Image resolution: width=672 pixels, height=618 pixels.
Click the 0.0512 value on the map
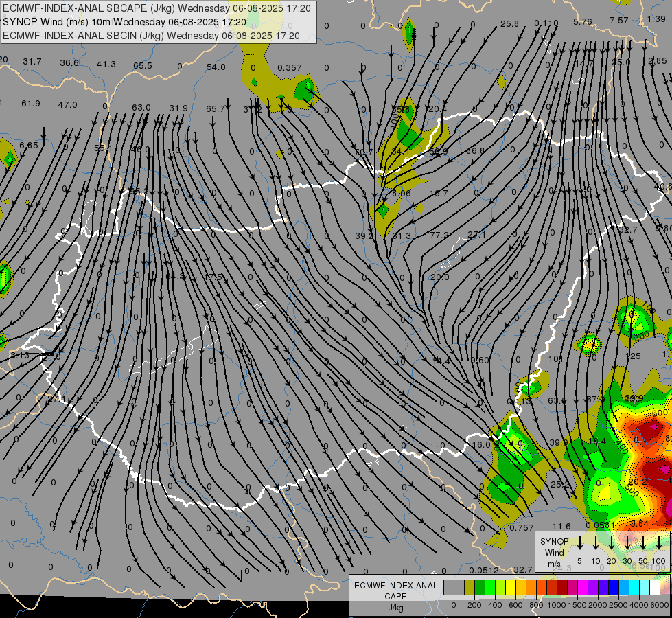click(x=484, y=571)
